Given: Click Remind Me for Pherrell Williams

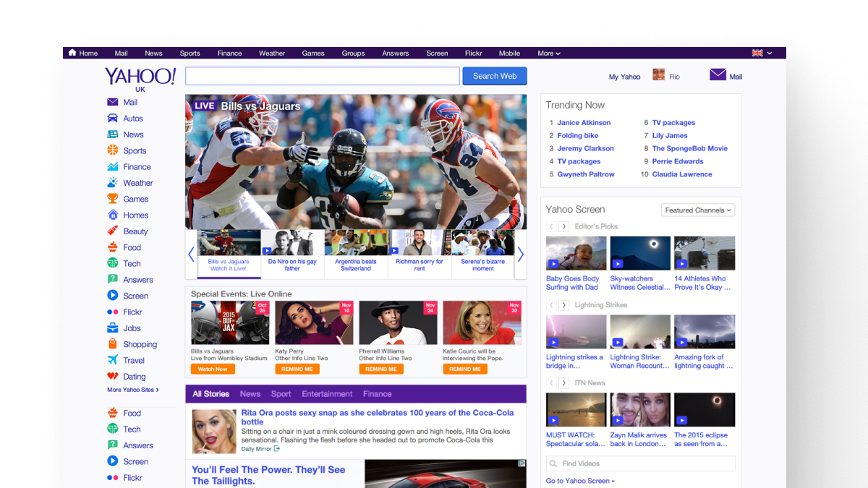Looking at the screenshot, I should point(381,369).
